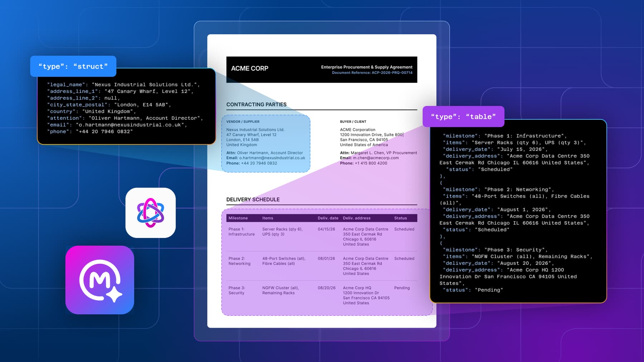The width and height of the screenshot is (644, 362).
Task: Click "milestone": "Phase 1: Infrastructure" JSON line
Action: pyautogui.click(x=505, y=136)
